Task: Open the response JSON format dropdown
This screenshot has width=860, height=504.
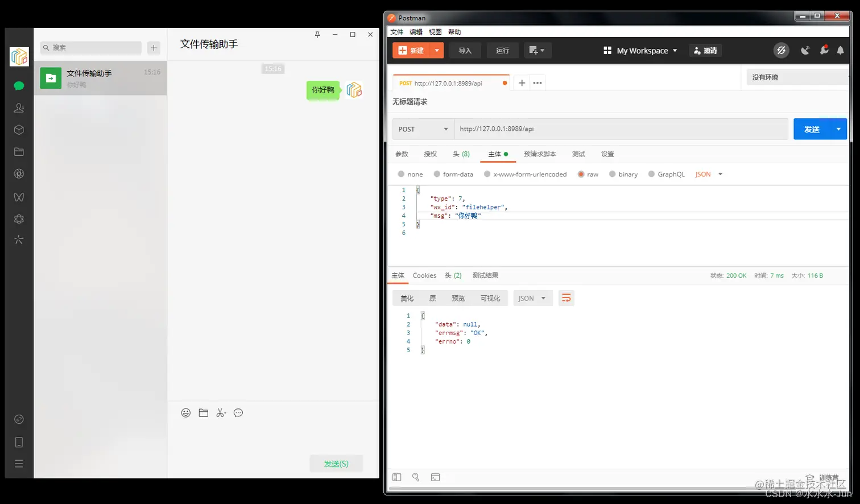Action: 533,299
